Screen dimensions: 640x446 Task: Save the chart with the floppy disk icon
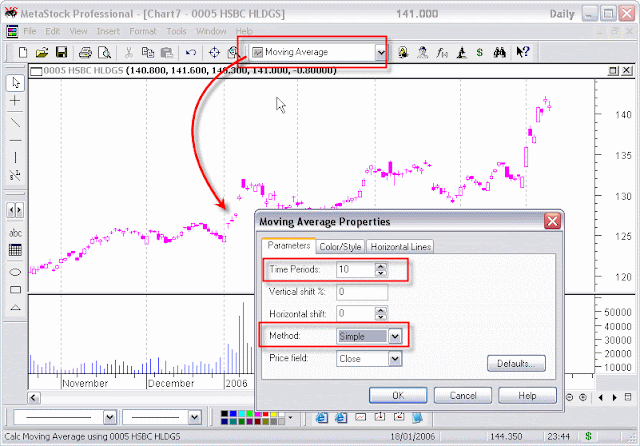pos(61,52)
